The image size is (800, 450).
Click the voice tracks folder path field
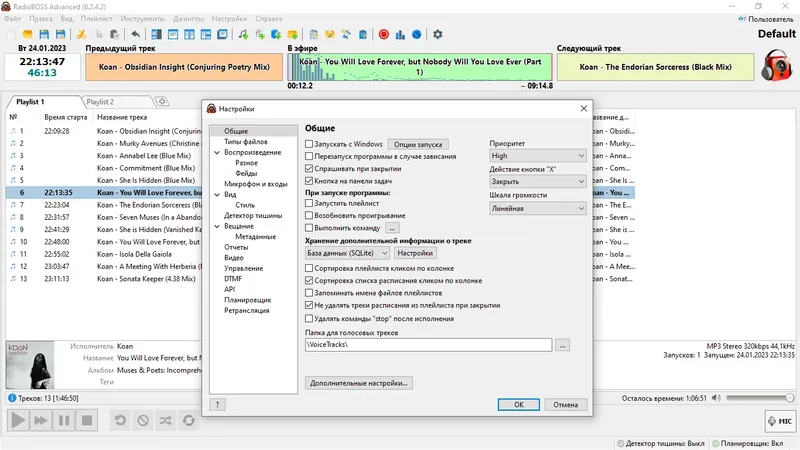pos(428,345)
